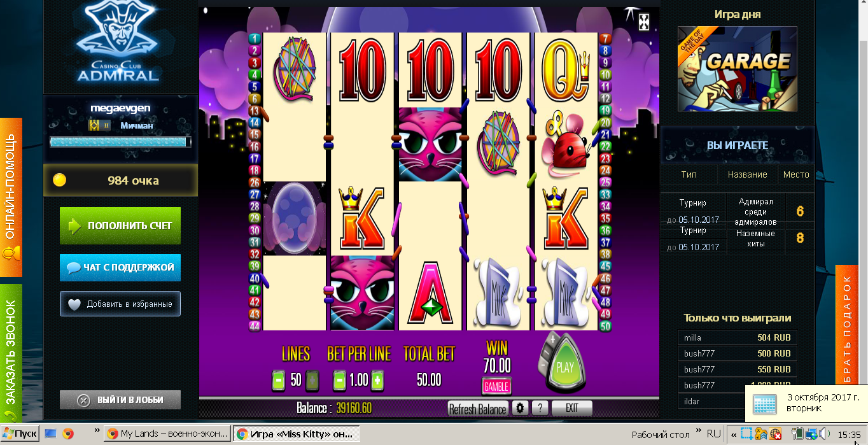
Task: Open Windows Пуск start button
Action: [x=20, y=434]
